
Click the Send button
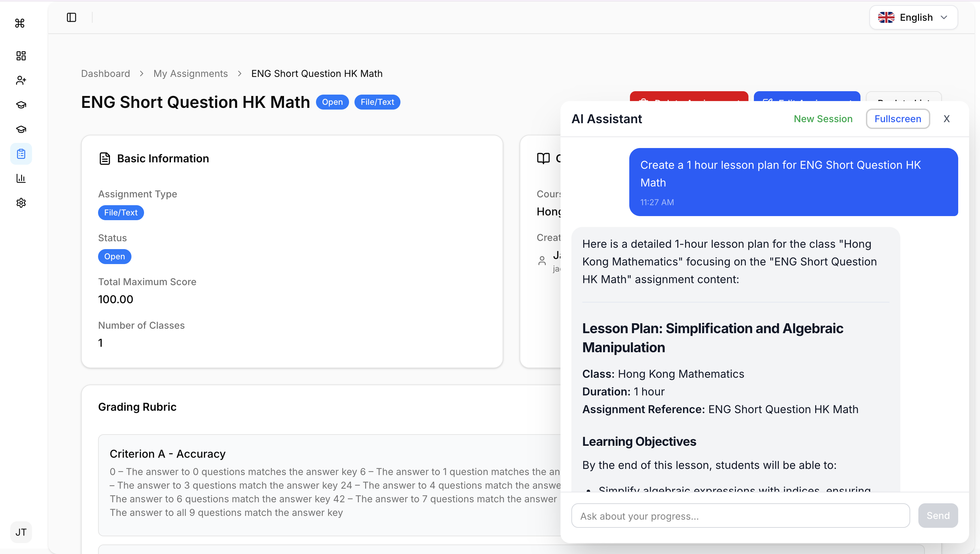click(x=938, y=516)
